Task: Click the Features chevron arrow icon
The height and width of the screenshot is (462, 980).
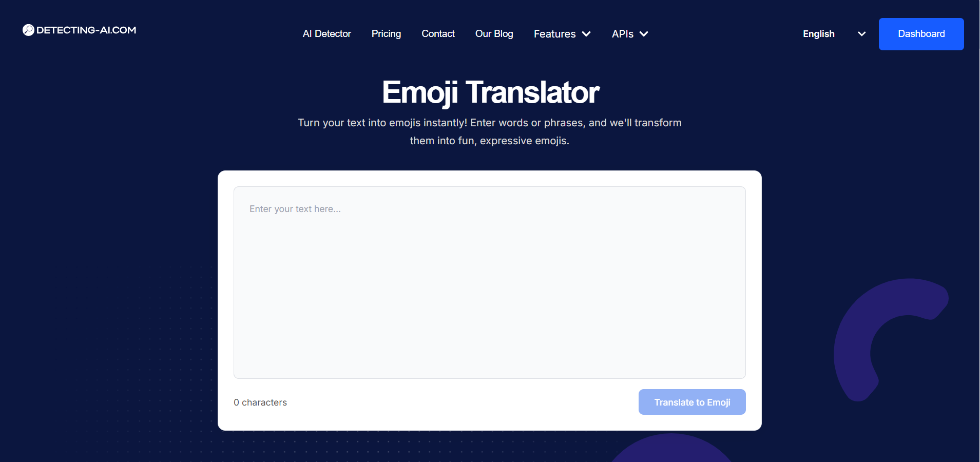Action: point(587,34)
